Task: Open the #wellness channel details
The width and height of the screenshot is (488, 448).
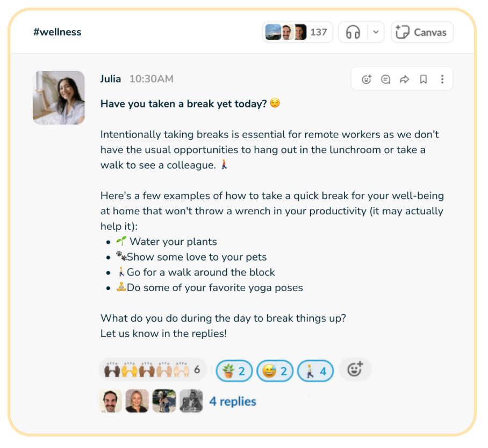Action: pos(58,32)
